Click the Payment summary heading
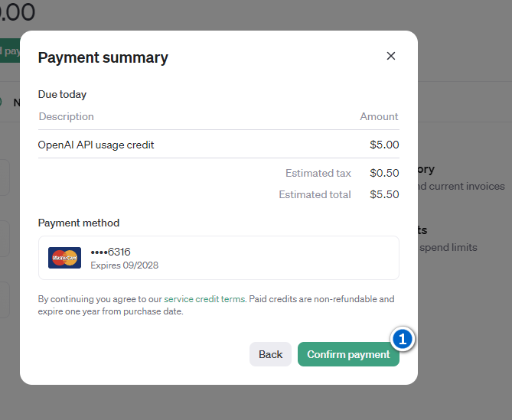Image resolution: width=512 pixels, height=420 pixels. pyautogui.click(x=103, y=58)
